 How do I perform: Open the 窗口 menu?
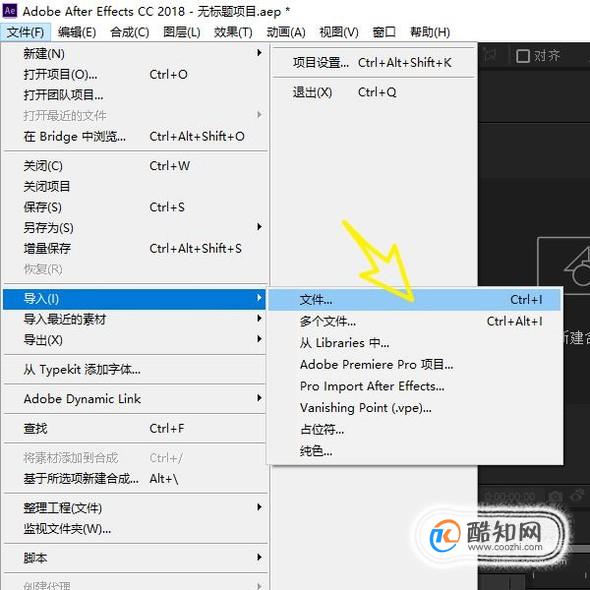[384, 32]
